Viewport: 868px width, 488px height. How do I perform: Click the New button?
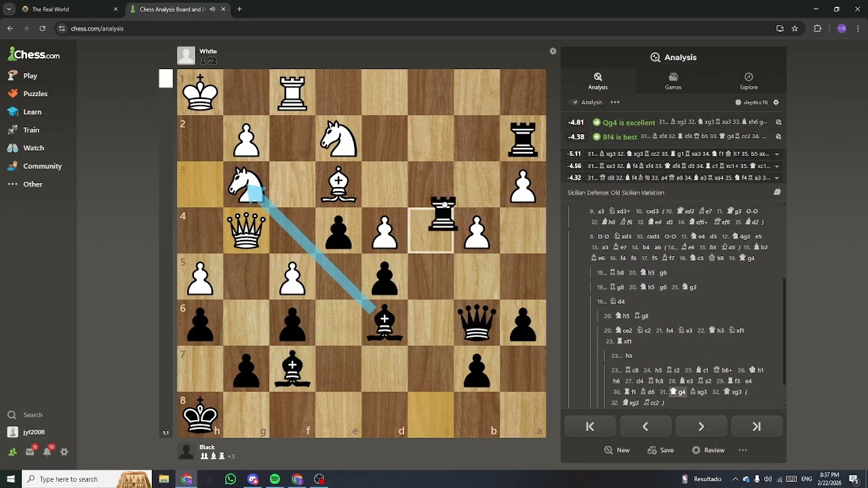point(617,450)
